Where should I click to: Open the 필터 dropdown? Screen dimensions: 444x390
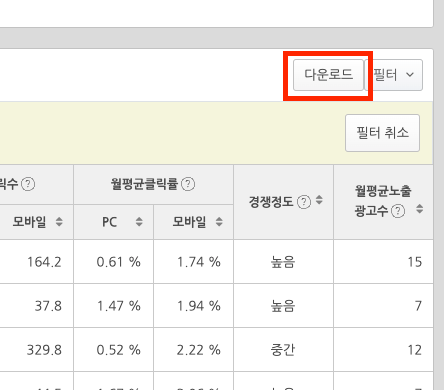(x=394, y=75)
